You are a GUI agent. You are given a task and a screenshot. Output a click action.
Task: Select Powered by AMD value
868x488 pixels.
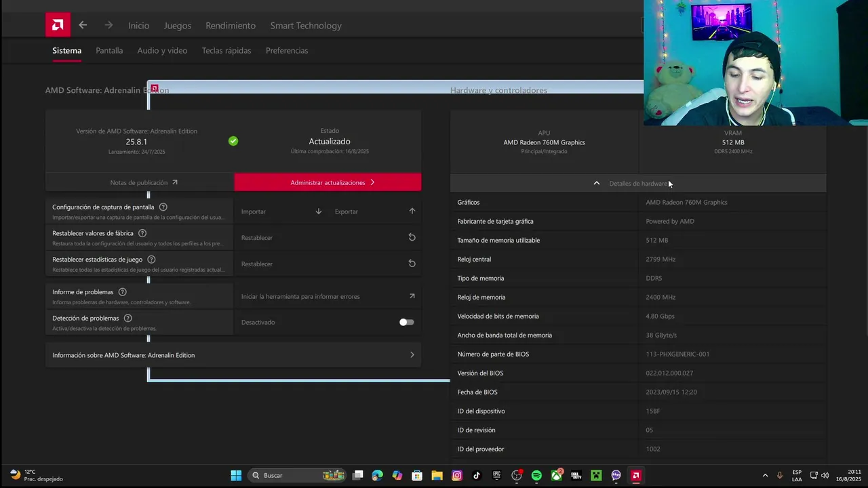point(670,221)
